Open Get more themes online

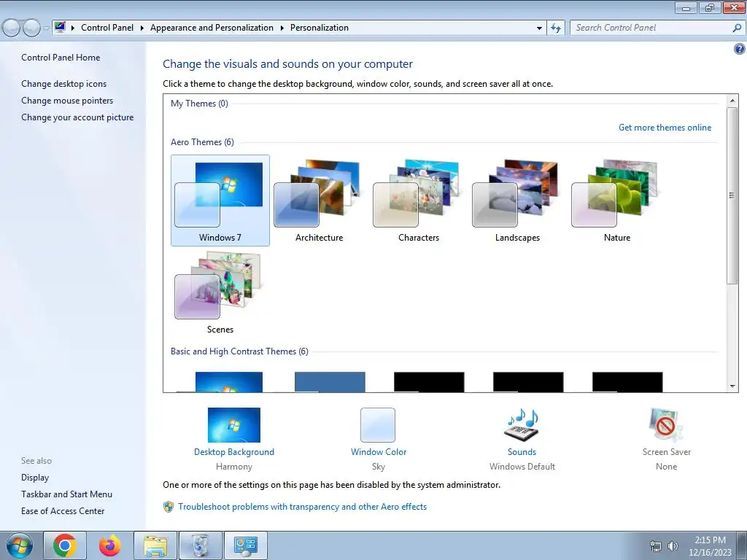coord(665,128)
